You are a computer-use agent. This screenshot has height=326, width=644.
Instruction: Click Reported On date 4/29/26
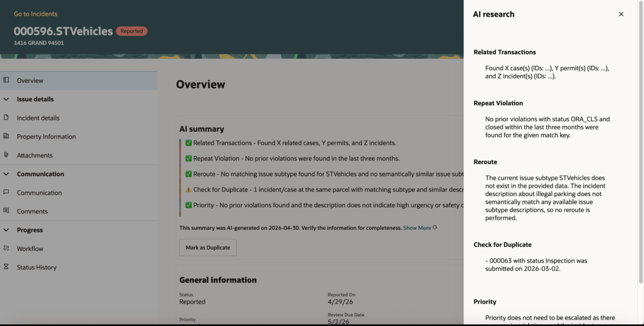pos(340,302)
